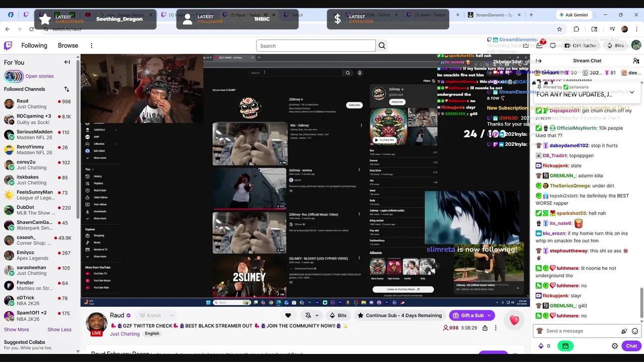Click Show More under followed channels

17,329
